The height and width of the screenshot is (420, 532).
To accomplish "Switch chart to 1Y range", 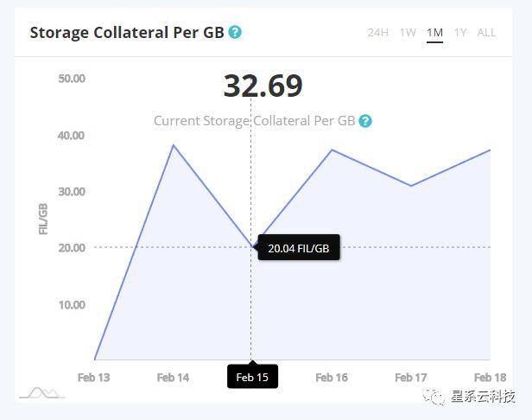I will point(460,33).
